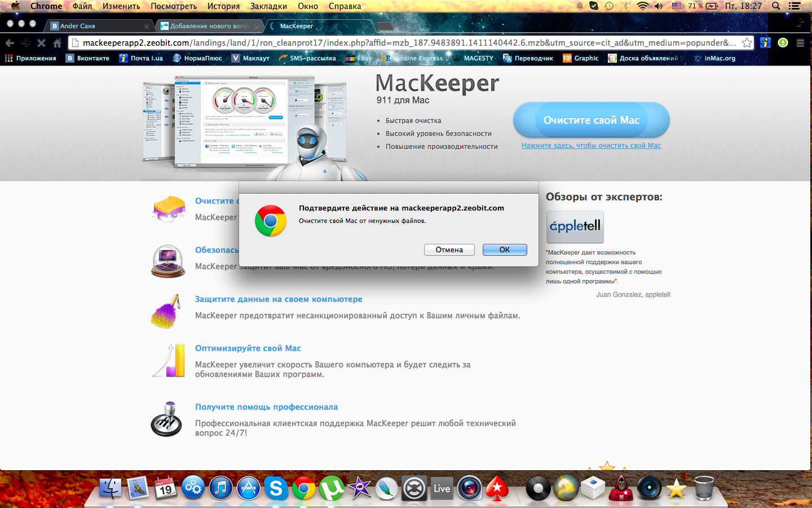Viewport: 812px width, 508px height.
Task: Launch iMovie from the dock
Action: (359, 488)
